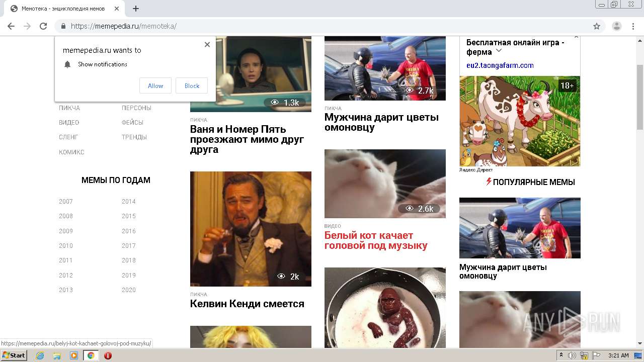This screenshot has width=644, height=362.
Task: Dismiss notification popup with X
Action: [x=207, y=44]
